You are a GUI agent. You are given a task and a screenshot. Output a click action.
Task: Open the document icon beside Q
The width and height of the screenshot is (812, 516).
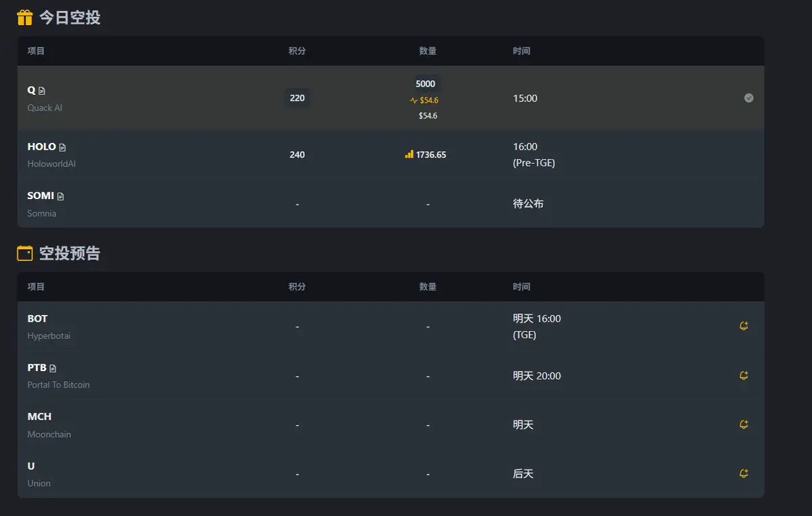click(x=42, y=91)
